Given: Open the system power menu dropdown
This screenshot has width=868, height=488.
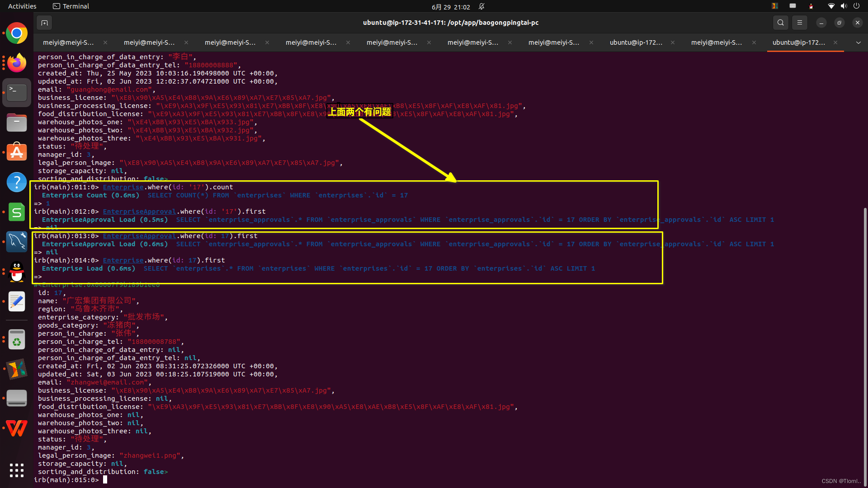Looking at the screenshot, I should (x=857, y=6).
